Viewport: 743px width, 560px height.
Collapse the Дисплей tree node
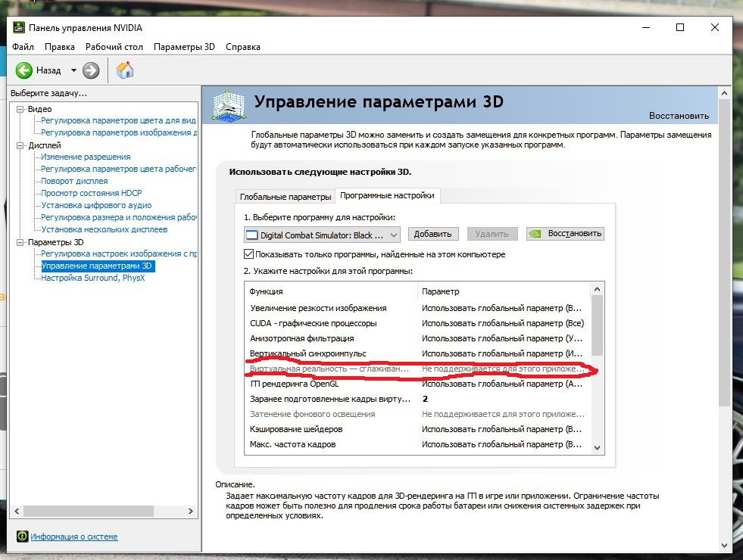pyautogui.click(x=20, y=145)
